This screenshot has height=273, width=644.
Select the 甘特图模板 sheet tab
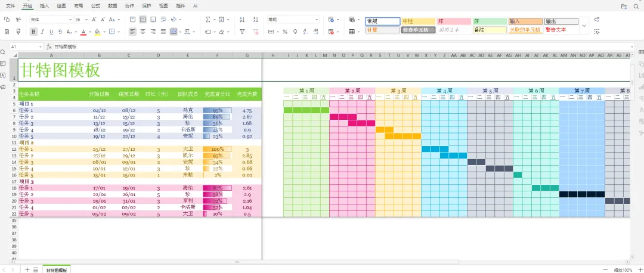tap(56, 269)
